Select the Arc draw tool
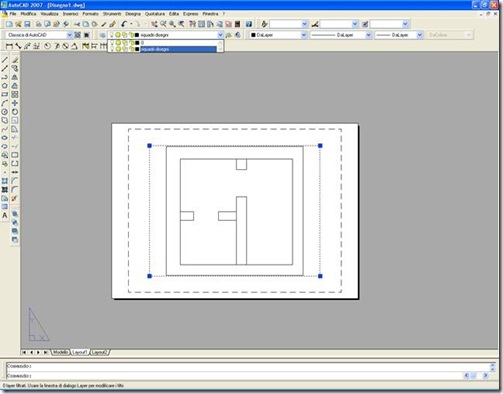Screen dimensions: 503x394 pos(5,103)
